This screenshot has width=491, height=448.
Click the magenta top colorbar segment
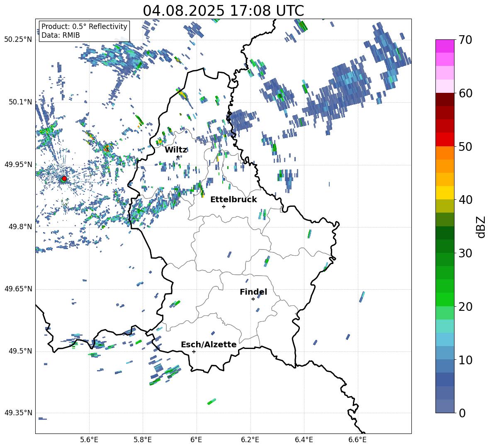click(445, 46)
